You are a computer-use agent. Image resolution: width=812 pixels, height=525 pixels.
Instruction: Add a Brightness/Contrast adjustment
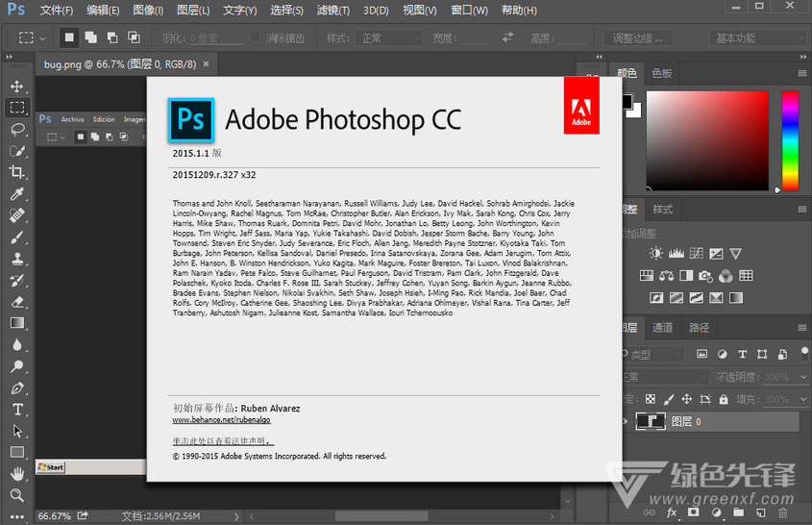coord(655,254)
